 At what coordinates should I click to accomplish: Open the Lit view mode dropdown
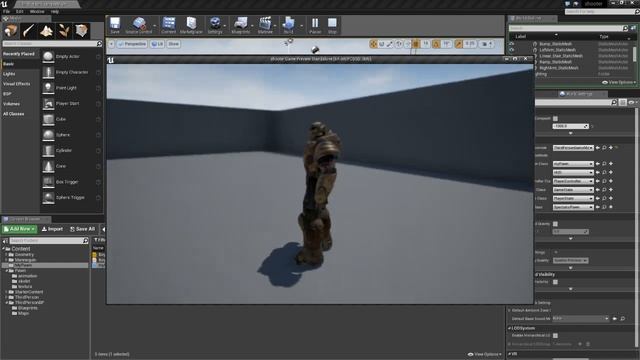[x=157, y=44]
